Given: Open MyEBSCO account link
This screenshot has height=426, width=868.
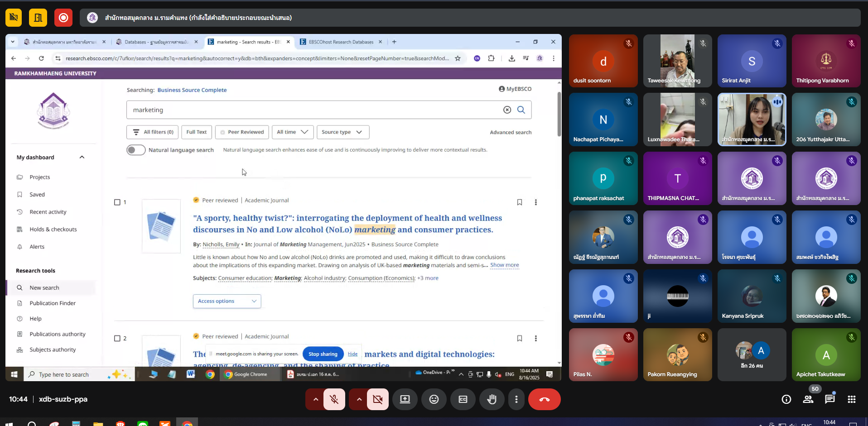Looking at the screenshot, I should [515, 89].
